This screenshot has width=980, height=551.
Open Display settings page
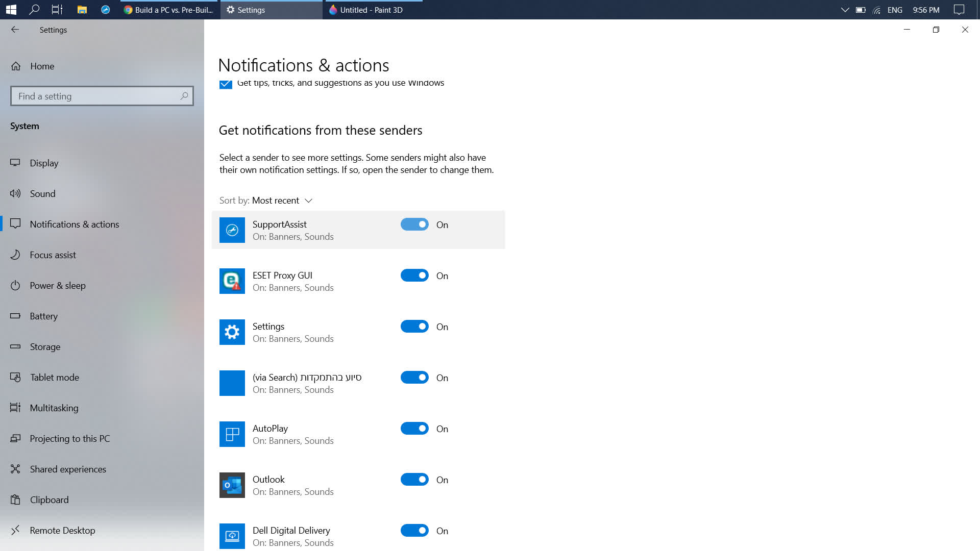tap(102, 163)
